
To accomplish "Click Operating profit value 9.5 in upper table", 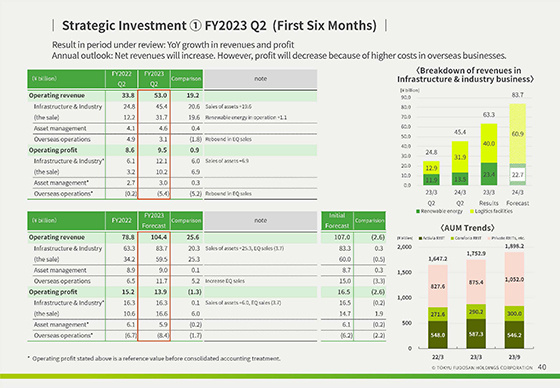I will (x=162, y=150).
